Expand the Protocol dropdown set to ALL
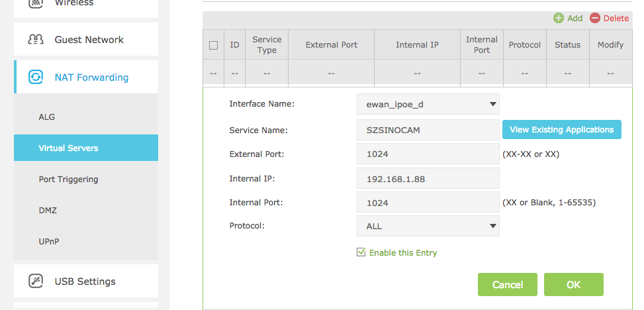644x310 pixels. tap(428, 226)
